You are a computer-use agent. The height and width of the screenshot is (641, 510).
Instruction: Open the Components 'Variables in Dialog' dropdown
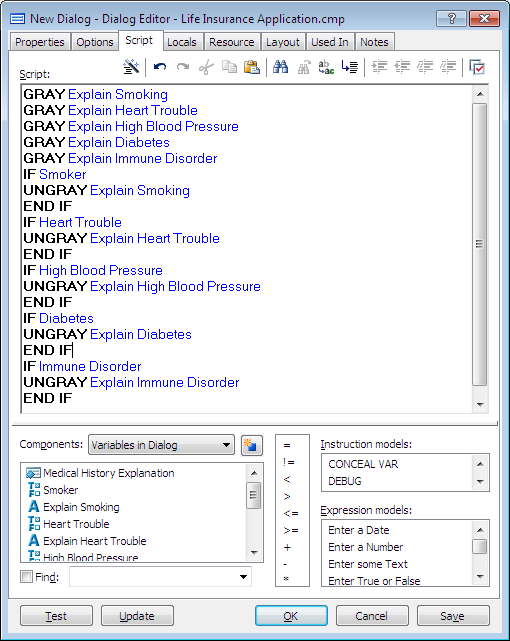pos(161,445)
